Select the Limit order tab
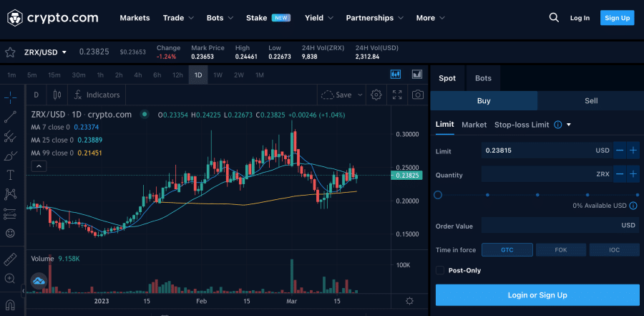This screenshot has height=316, width=644. click(x=445, y=125)
